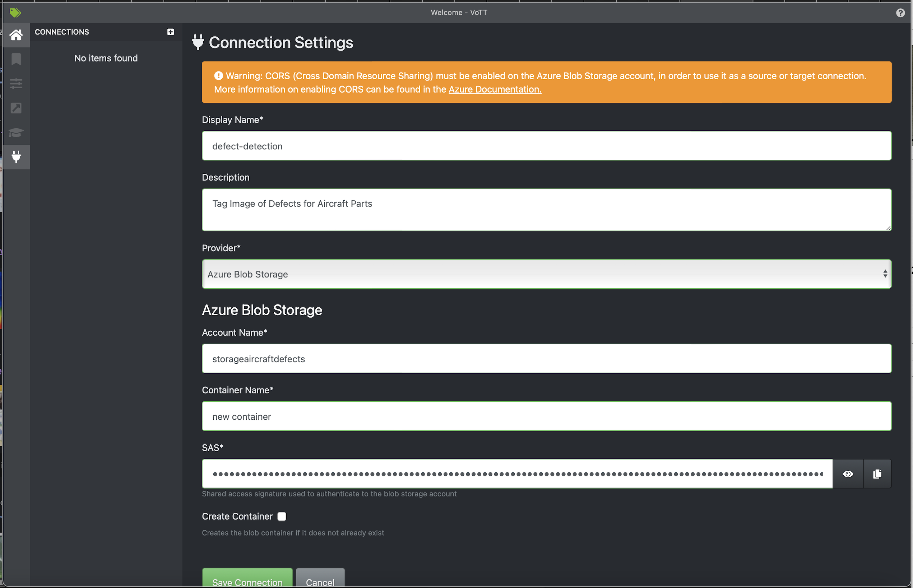Open Active Learning graduation cap icon

(16, 132)
